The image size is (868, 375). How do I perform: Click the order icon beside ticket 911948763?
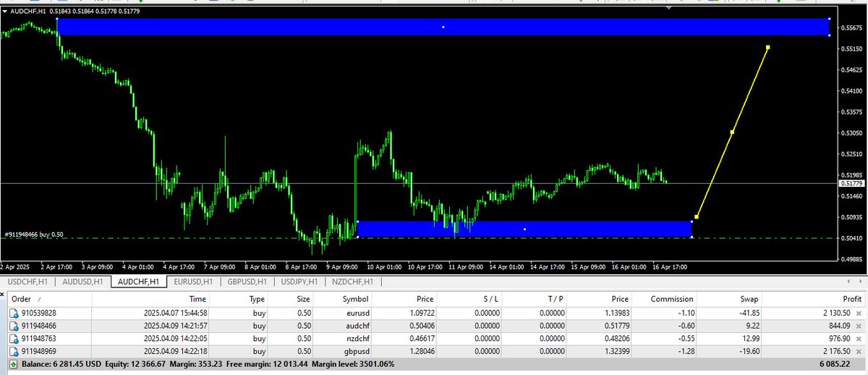tap(14, 339)
